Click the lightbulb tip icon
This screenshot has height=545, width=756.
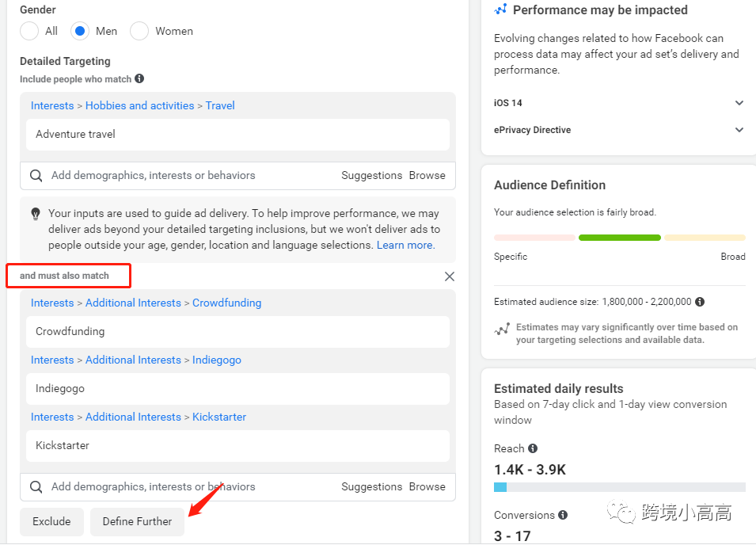pos(36,214)
